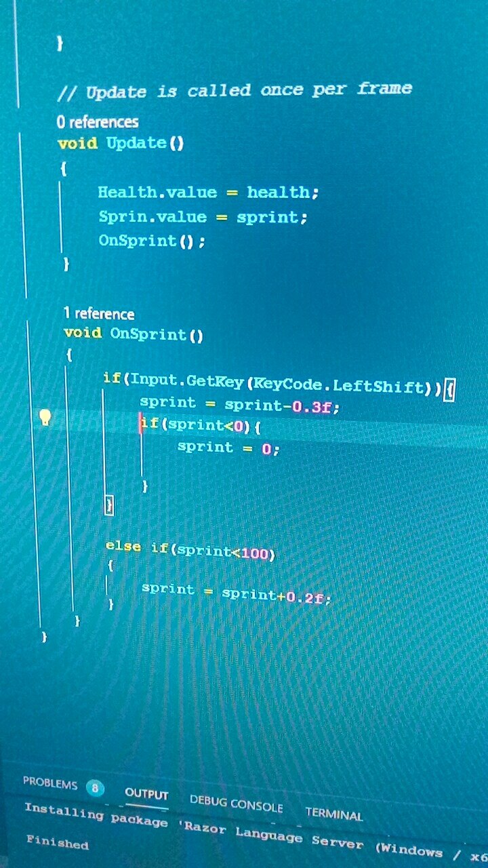Click the comment 'Update is called once per frame'
The image size is (488, 868).
235,90
